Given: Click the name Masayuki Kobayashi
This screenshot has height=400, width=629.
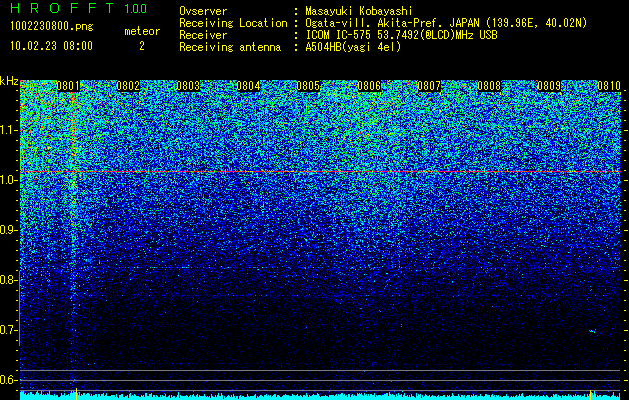Looking at the screenshot, I should click(x=359, y=11).
